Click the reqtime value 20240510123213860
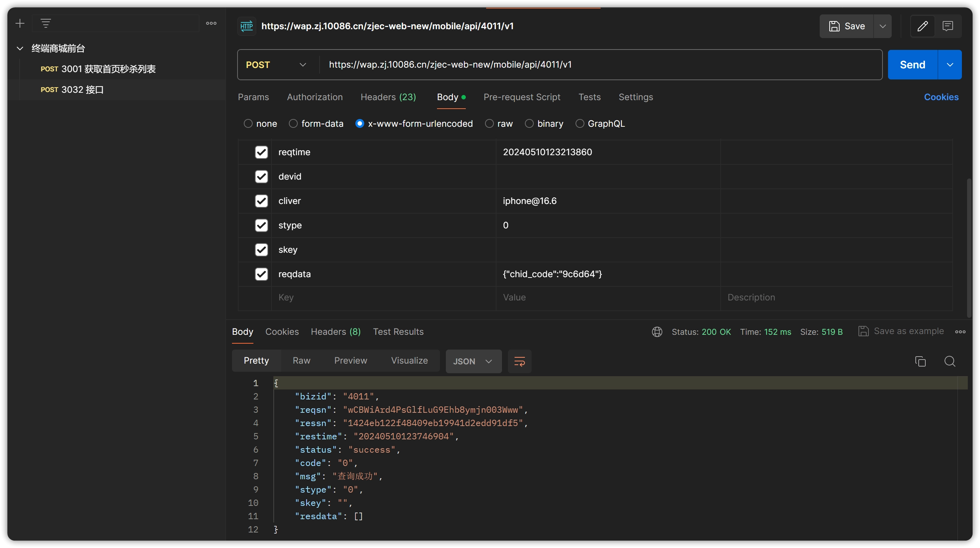980x548 pixels. (547, 152)
